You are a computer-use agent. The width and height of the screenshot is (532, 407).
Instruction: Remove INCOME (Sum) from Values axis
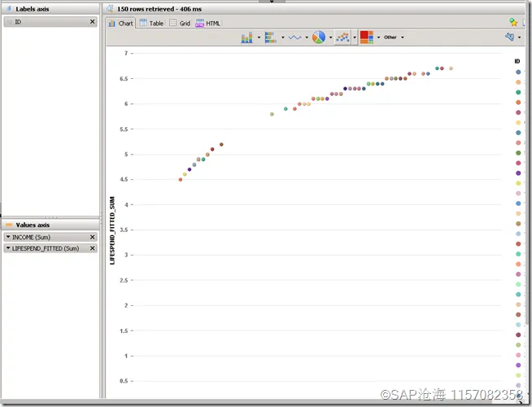click(x=92, y=237)
